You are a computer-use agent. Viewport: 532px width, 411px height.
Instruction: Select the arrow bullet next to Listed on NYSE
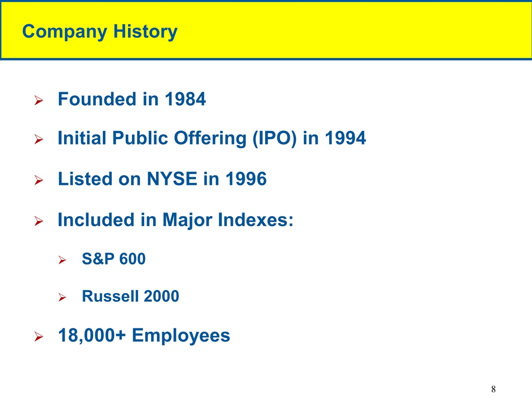click(37, 180)
